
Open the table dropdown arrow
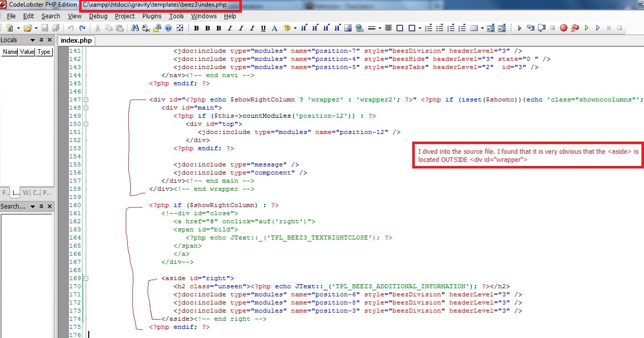click(x=482, y=28)
